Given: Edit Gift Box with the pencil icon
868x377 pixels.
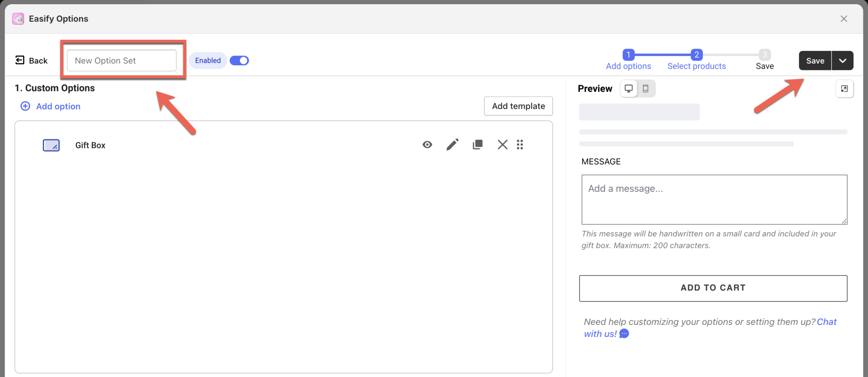Looking at the screenshot, I should [452, 145].
